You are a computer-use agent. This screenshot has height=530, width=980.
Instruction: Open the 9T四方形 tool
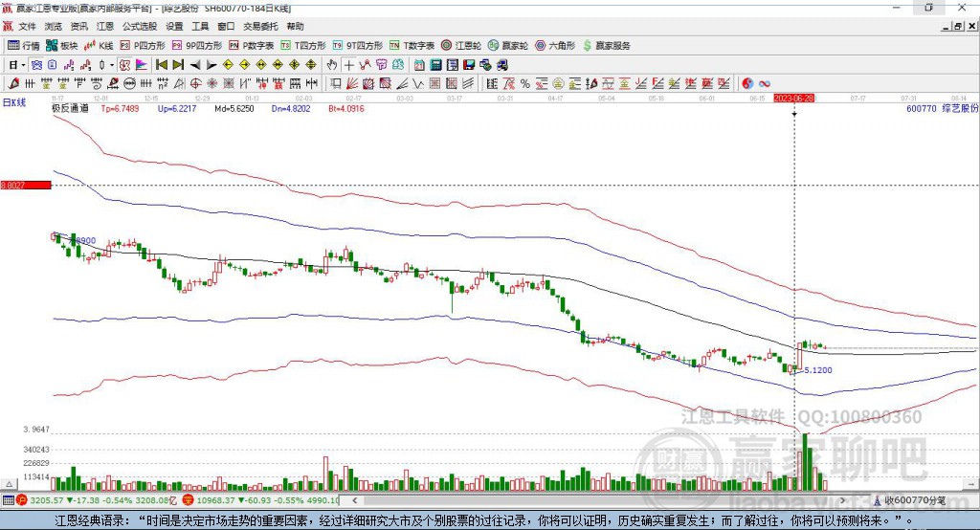point(358,46)
